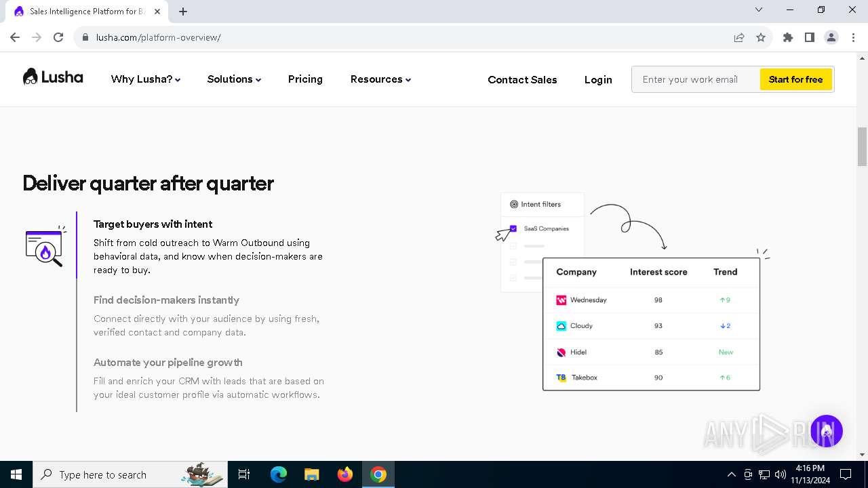Click the Hidel trend New label
Image resolution: width=868 pixels, height=488 pixels.
click(x=726, y=352)
